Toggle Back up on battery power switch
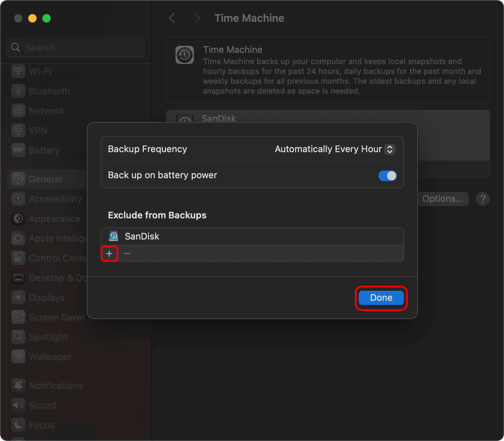Screen dimensions: 504x441 click(387, 175)
